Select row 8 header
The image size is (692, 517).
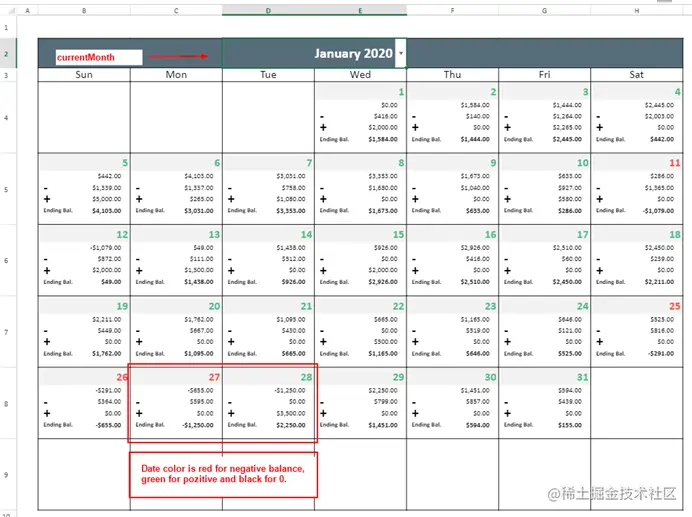pos(6,404)
